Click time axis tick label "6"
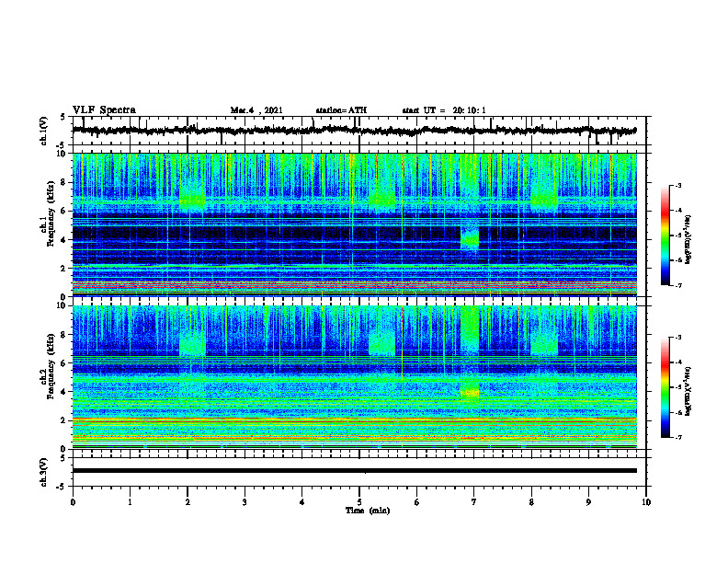This screenshot has width=728, height=563. tap(417, 502)
